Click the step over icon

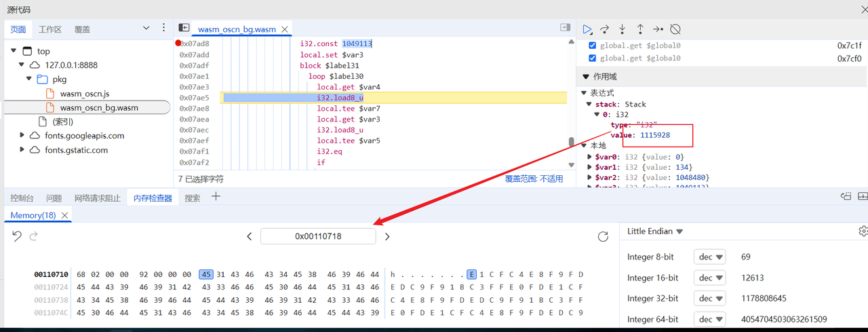pos(605,29)
